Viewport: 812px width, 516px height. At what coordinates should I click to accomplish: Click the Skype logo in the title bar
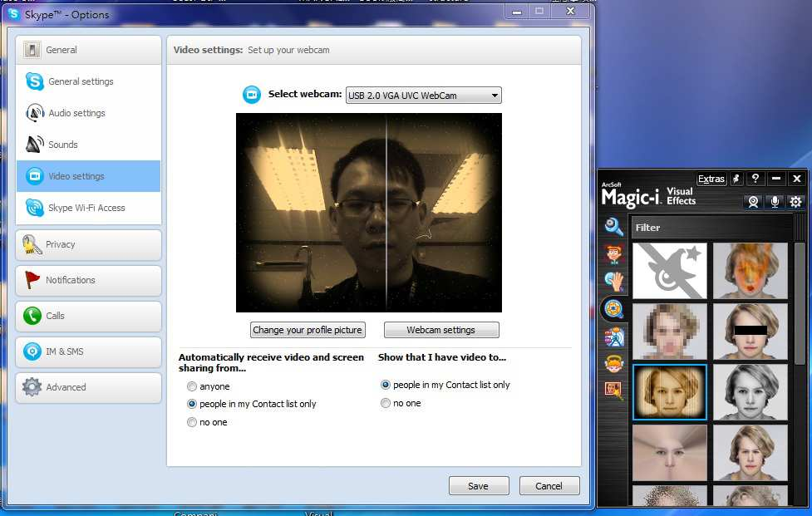(14, 14)
